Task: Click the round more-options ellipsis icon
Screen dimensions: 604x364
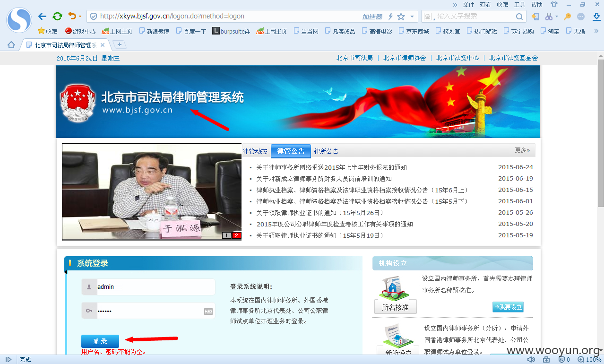Action: [x=581, y=17]
